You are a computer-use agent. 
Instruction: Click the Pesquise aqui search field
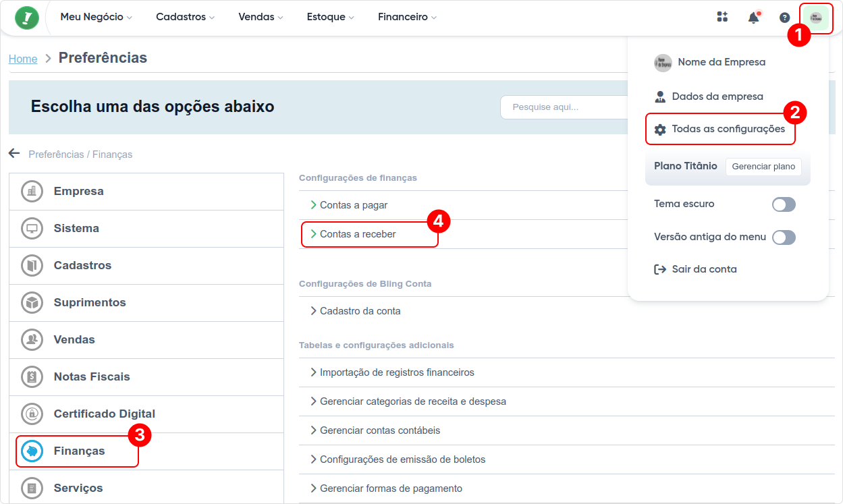pyautogui.click(x=564, y=107)
